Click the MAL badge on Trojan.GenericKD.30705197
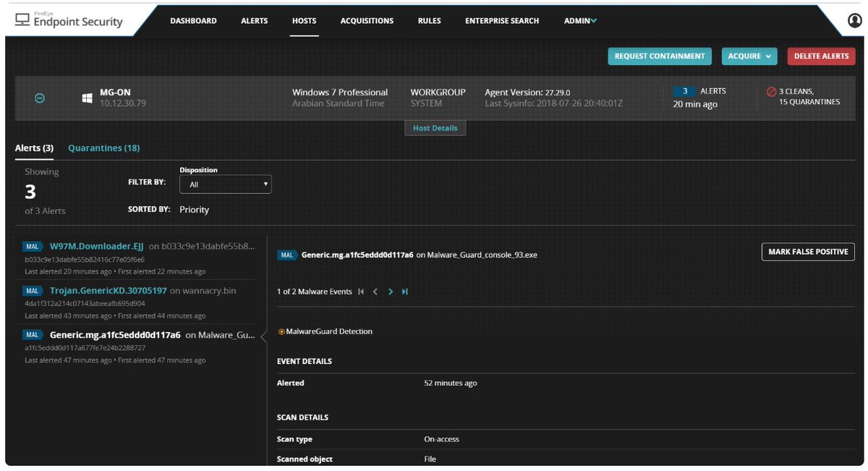868x471 pixels. click(x=33, y=291)
